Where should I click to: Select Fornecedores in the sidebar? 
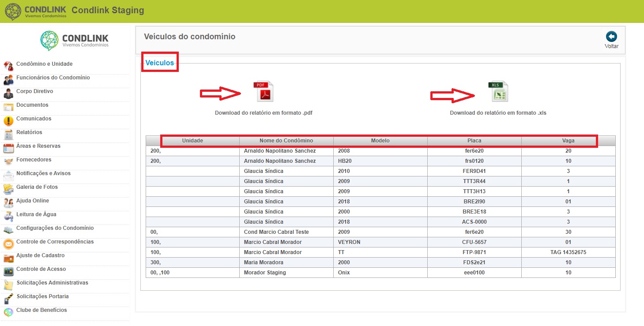(34, 160)
